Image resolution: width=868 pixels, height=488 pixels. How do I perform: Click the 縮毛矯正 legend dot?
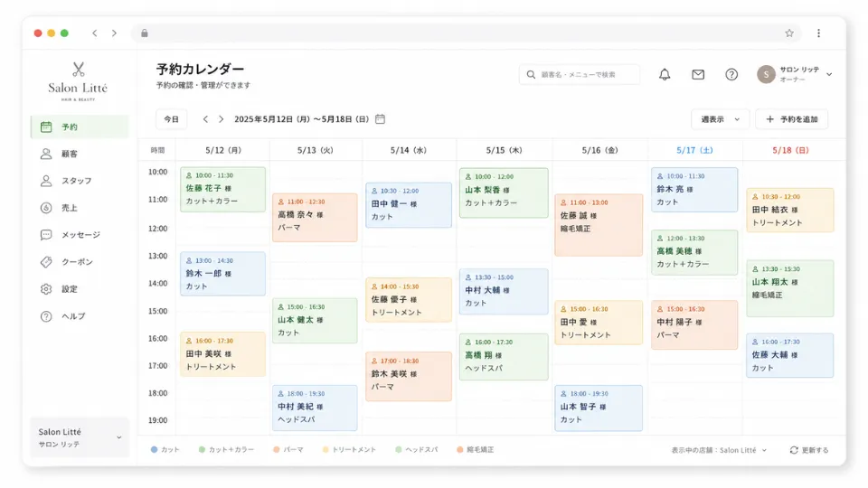coord(459,449)
